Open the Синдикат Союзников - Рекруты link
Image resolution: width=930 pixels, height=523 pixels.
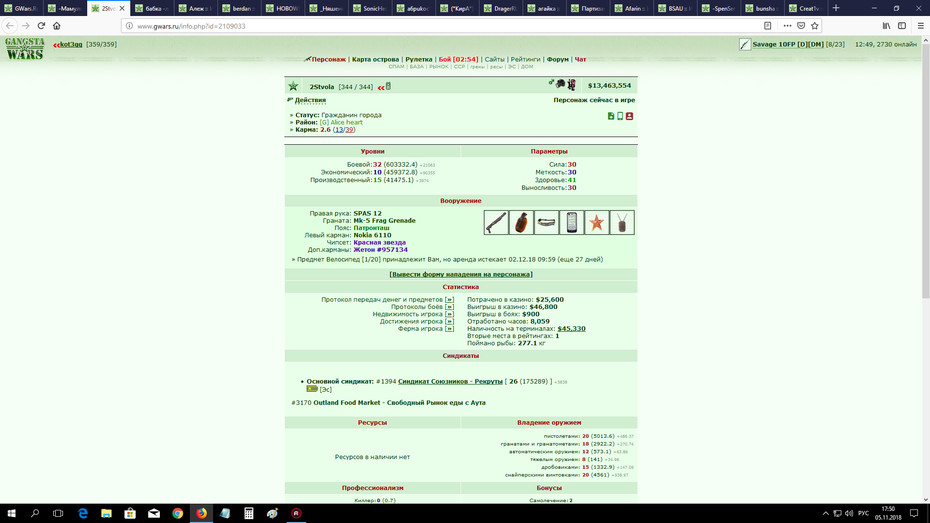(450, 382)
